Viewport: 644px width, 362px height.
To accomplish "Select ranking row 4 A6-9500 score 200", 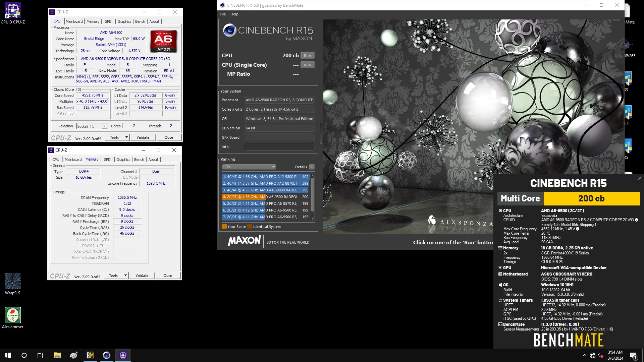I will tap(265, 197).
